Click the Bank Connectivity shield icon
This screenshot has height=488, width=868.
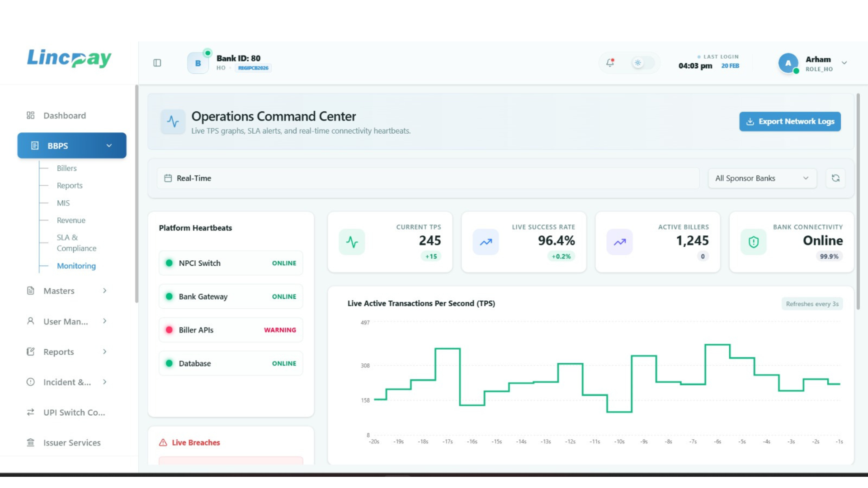[x=753, y=242]
